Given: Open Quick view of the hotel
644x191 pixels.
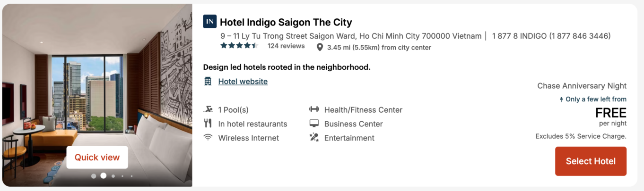Looking at the screenshot, I should 97,158.
